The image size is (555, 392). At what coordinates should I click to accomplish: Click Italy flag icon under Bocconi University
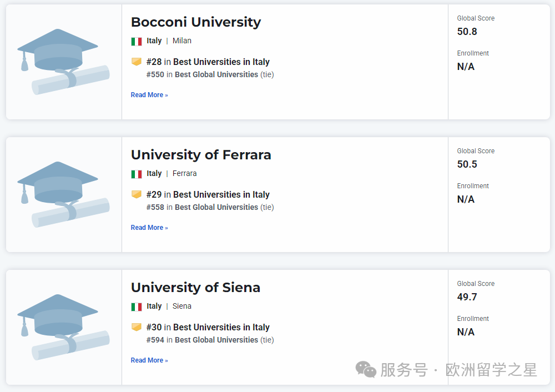[137, 41]
